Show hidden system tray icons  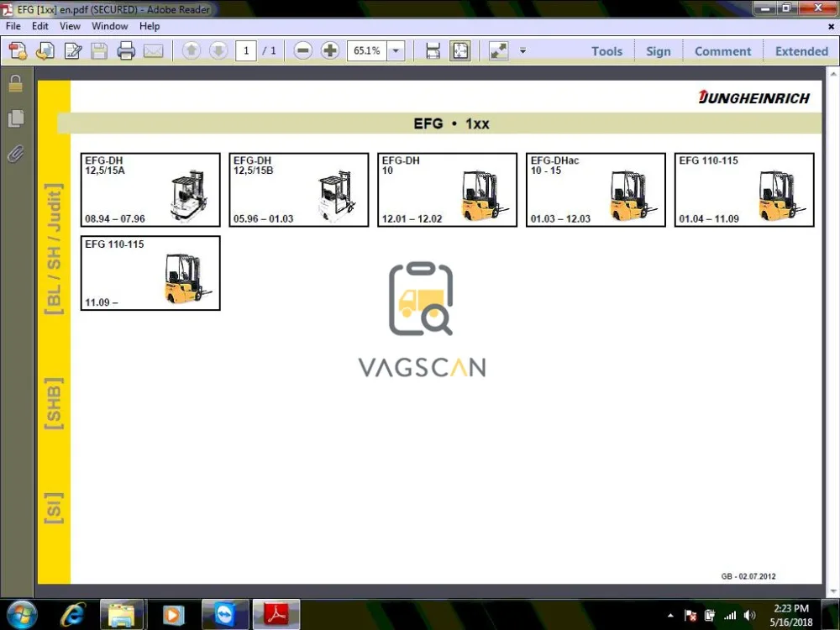pos(670,616)
